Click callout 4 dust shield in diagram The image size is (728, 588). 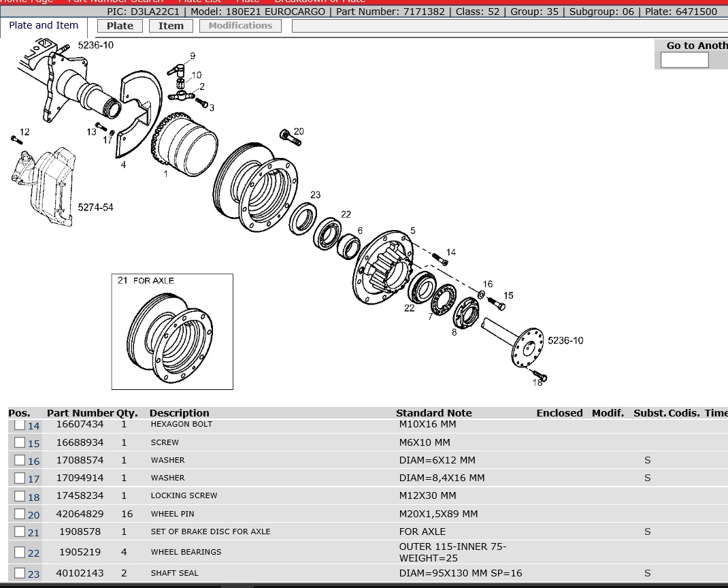click(123, 165)
